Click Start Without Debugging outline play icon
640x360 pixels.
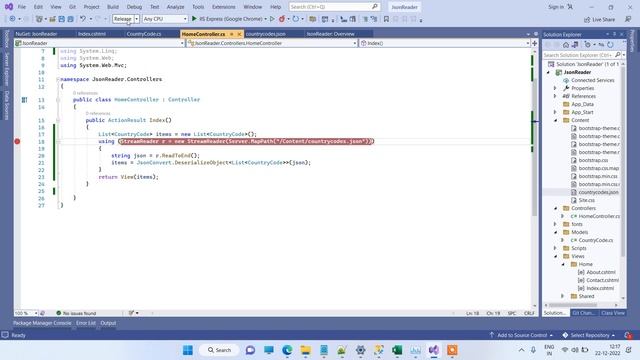pyautogui.click(x=272, y=19)
